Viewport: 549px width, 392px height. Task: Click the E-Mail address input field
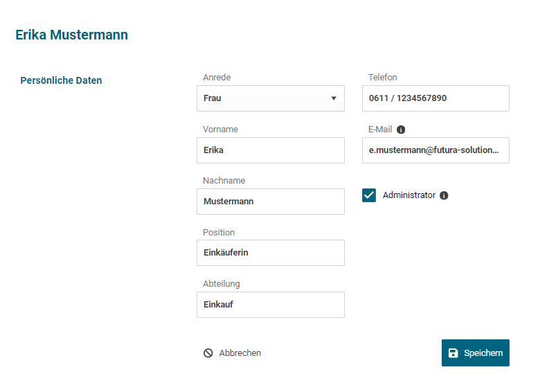[x=435, y=150]
